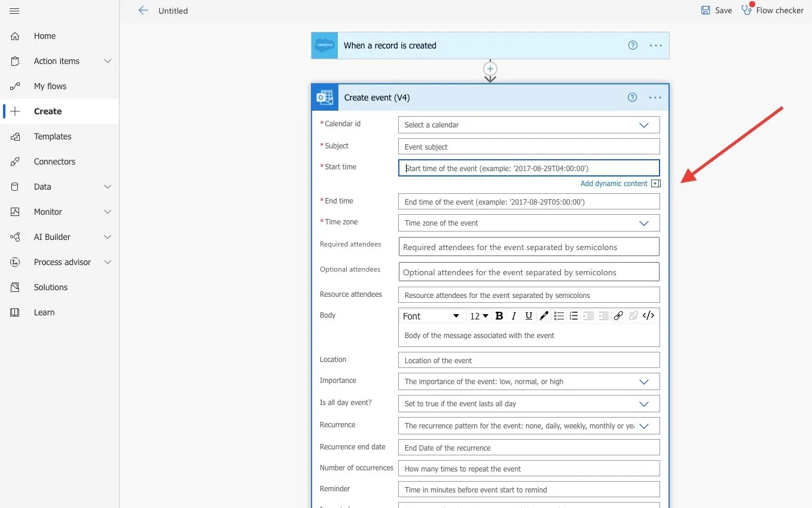The width and height of the screenshot is (812, 508).
Task: Click the Outlook icon on Create event
Action: tap(325, 98)
